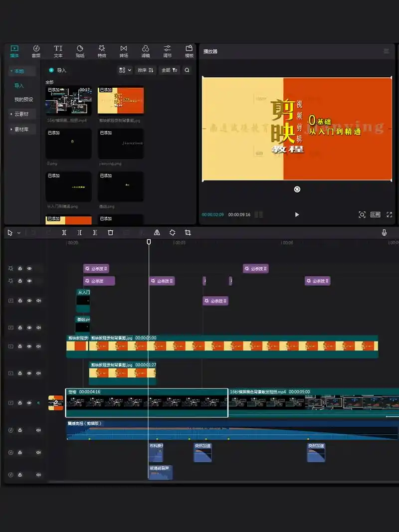Search media using the magnifier icon
The width and height of the screenshot is (399, 532).
(x=187, y=70)
